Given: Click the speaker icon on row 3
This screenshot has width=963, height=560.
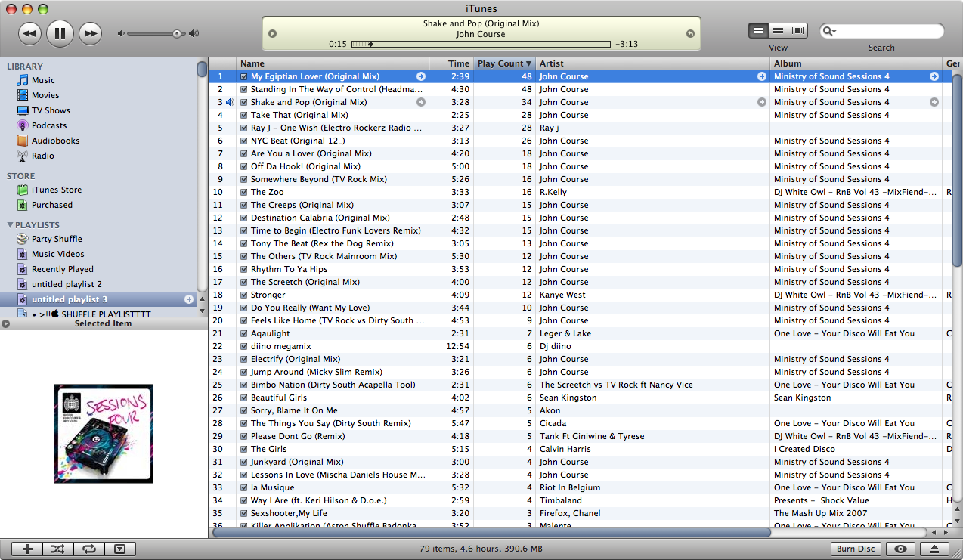Looking at the screenshot, I should pos(230,102).
